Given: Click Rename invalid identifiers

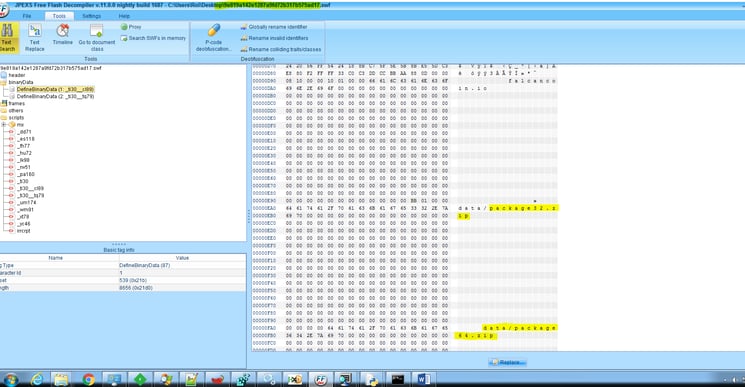Looking at the screenshot, I should 274,38.
